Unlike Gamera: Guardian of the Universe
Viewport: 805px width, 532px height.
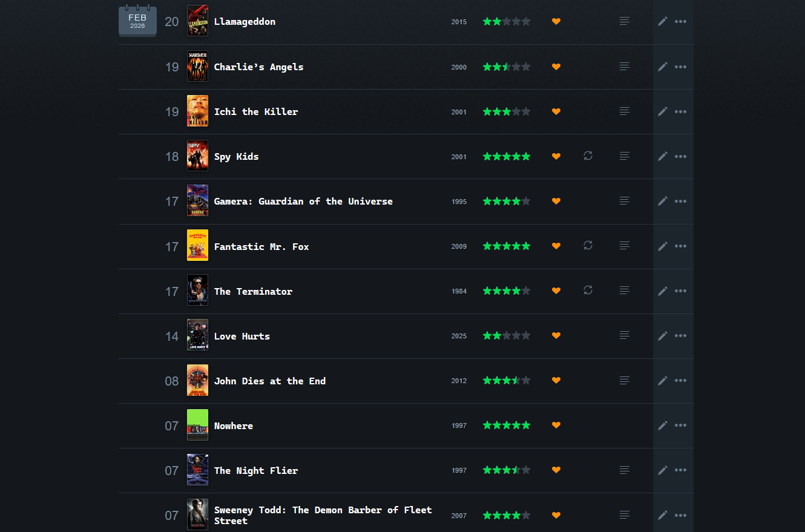point(556,201)
